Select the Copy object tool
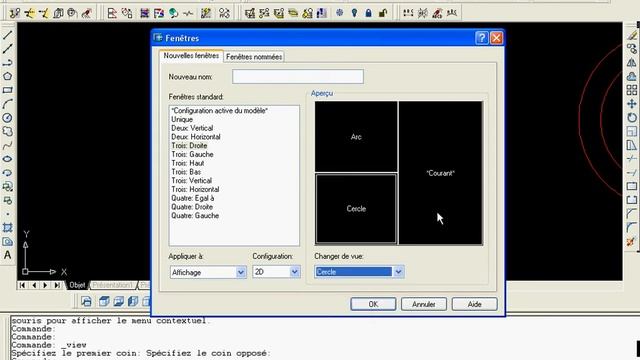640x360 pixels. [632, 49]
